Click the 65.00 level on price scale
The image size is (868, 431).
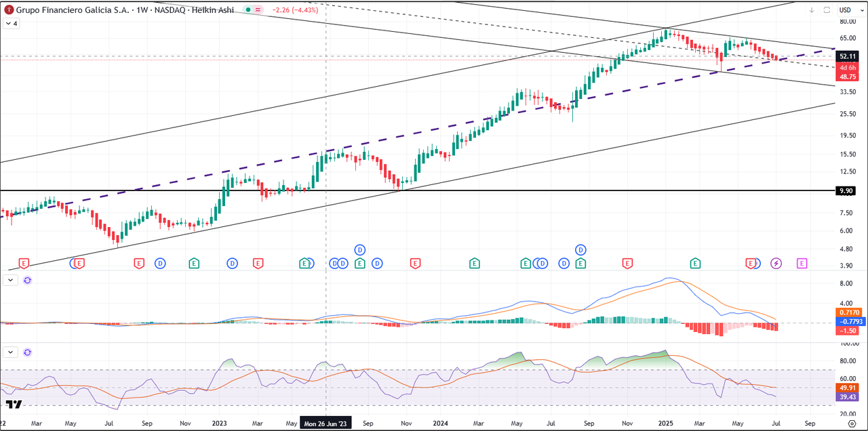847,39
